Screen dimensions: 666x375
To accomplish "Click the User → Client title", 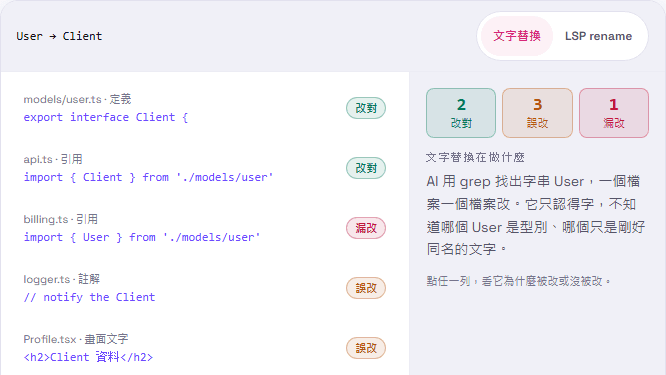I will (59, 36).
